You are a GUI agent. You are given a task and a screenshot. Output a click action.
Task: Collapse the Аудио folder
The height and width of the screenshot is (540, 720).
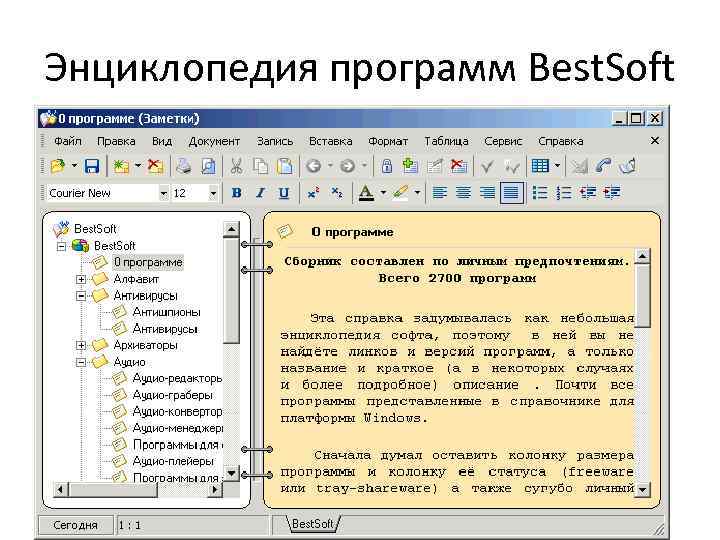(81, 362)
